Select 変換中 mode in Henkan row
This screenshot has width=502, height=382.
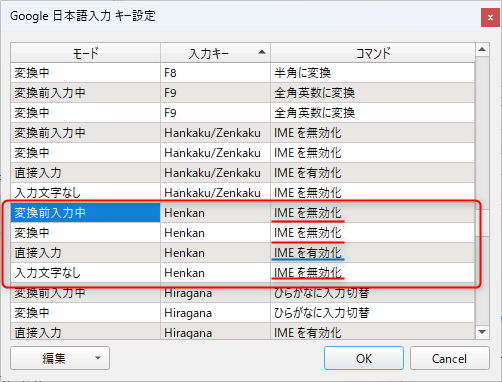(x=86, y=233)
